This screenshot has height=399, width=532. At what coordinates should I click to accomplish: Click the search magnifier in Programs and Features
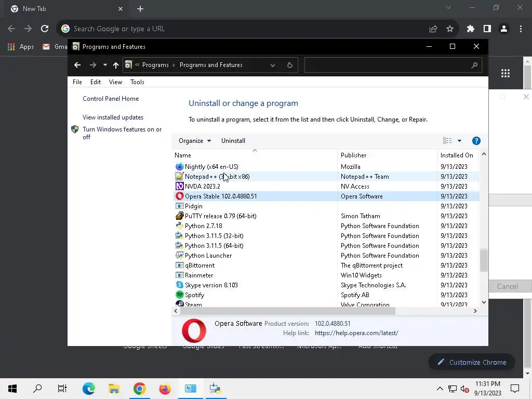[x=474, y=65]
